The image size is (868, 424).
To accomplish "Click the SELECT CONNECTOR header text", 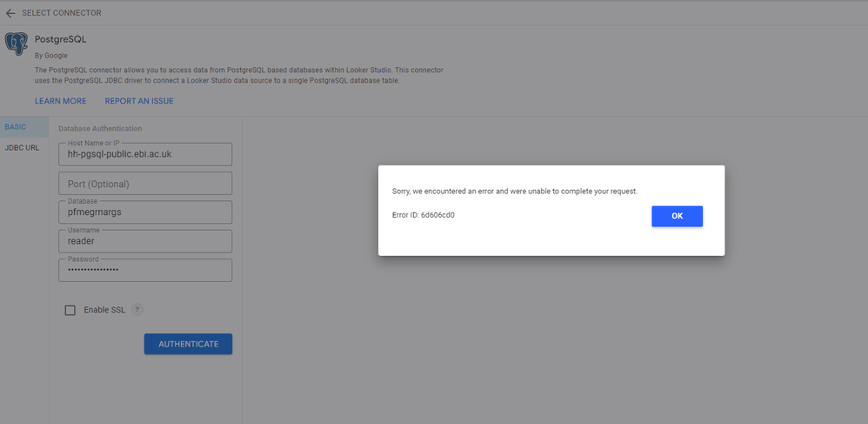I will [x=62, y=13].
